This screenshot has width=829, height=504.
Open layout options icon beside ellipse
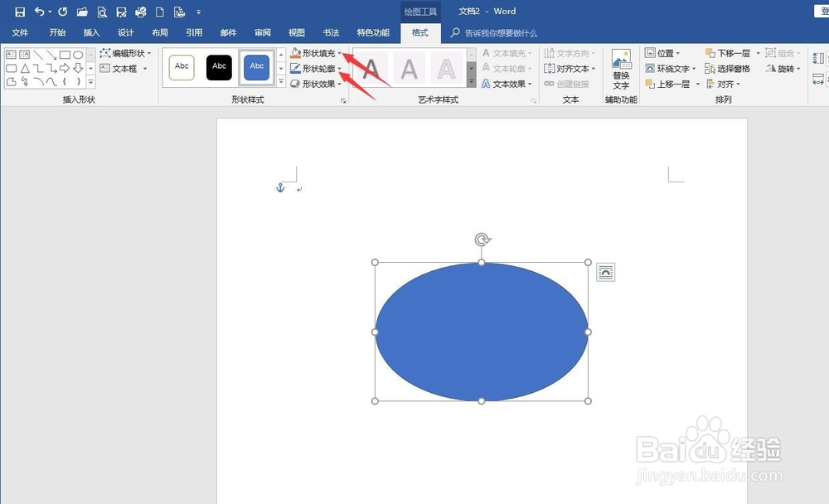tap(605, 273)
